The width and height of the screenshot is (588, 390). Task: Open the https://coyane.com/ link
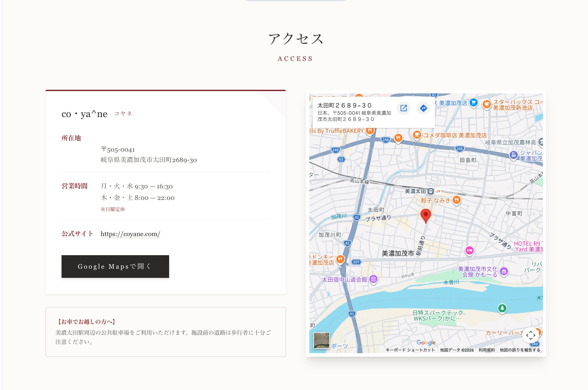click(x=130, y=234)
